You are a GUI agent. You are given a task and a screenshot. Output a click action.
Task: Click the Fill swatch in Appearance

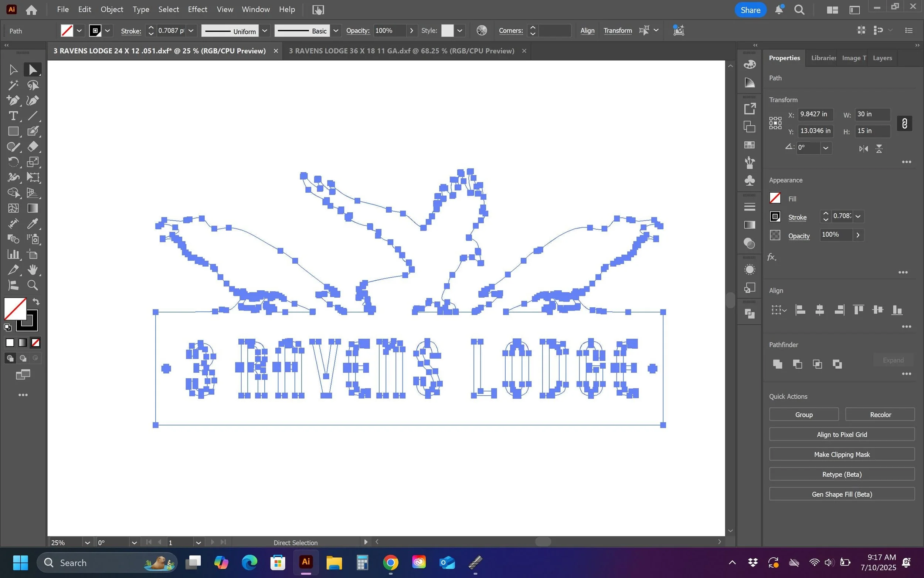pyautogui.click(x=775, y=198)
